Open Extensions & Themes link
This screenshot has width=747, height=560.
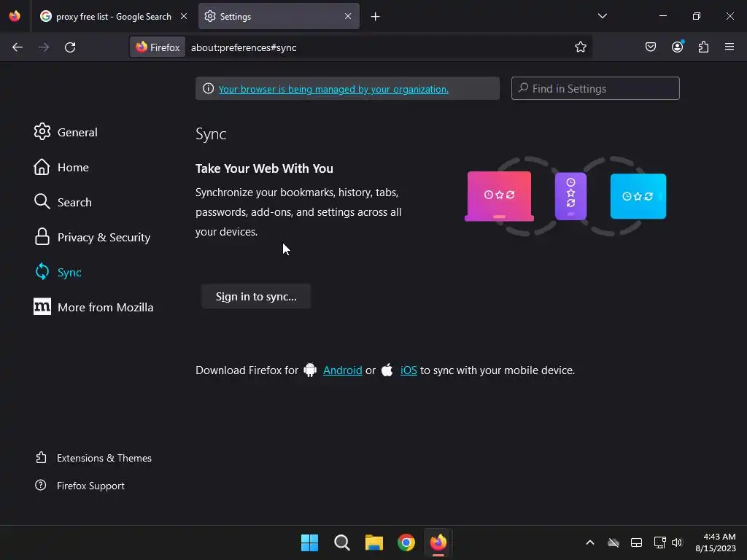(x=94, y=458)
